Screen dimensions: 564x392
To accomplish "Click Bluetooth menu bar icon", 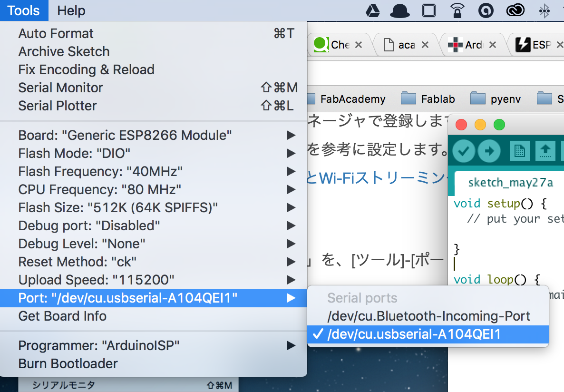I will 544,10.
